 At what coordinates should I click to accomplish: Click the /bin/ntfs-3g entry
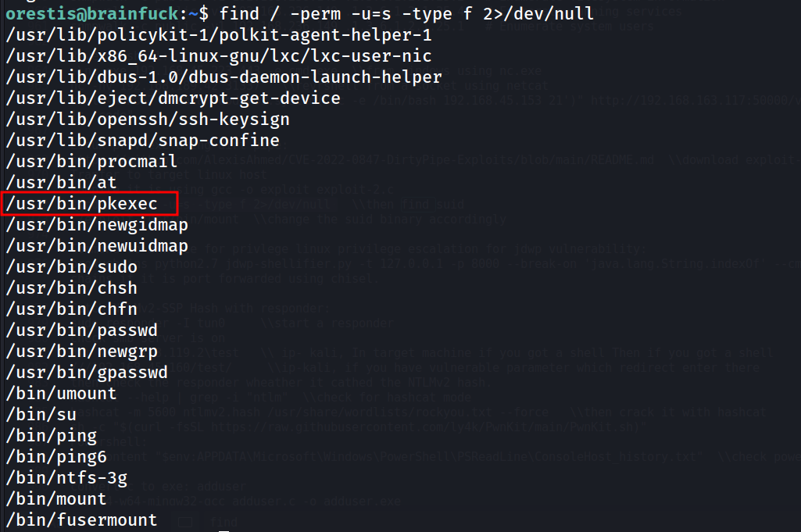pos(66,478)
